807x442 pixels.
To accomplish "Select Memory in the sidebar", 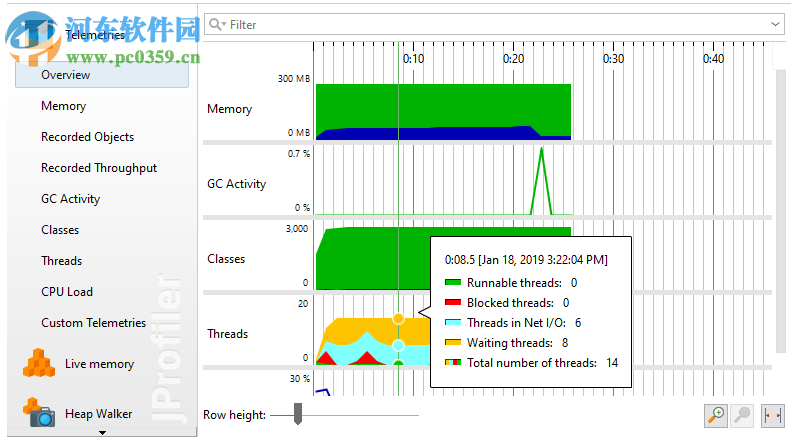I will pos(63,106).
